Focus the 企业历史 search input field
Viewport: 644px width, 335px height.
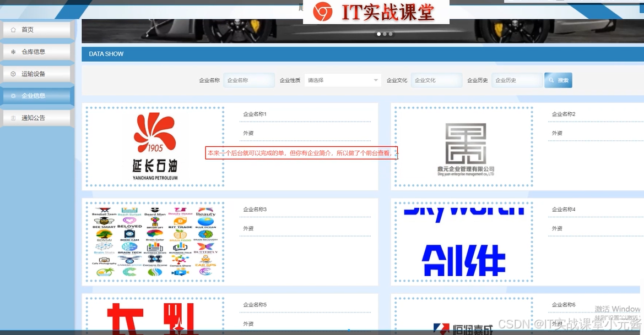[x=517, y=80]
